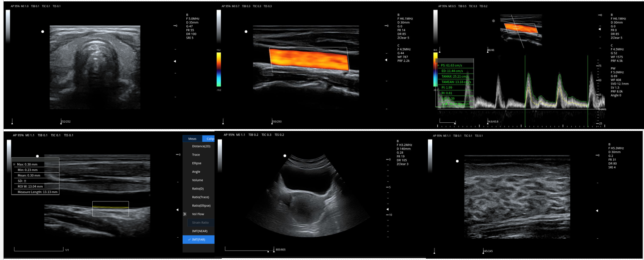The image size is (644, 260).
Task: Uncheck the IMT(FAR) measurement option
Action: coord(198,240)
